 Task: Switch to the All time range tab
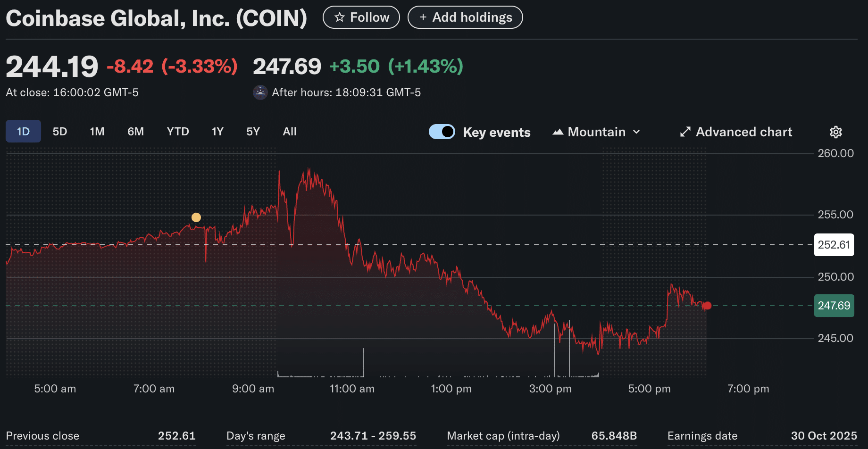pos(290,132)
